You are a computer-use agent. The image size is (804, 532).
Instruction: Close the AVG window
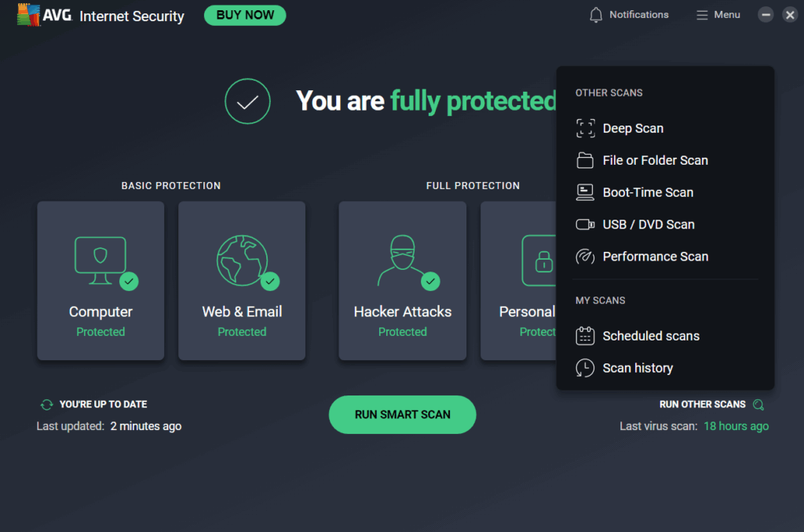point(790,15)
